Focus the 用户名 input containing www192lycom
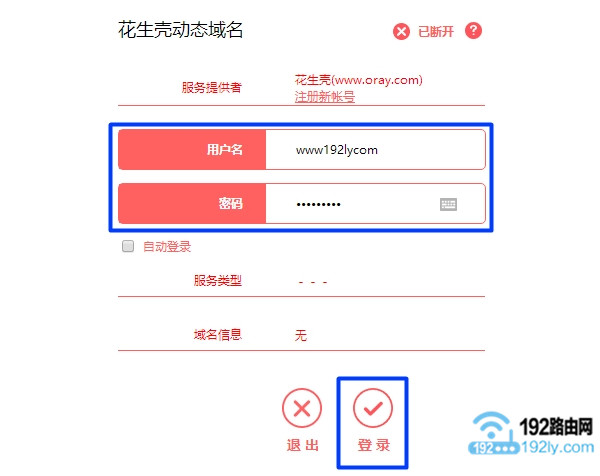The image size is (600, 476). [x=375, y=150]
